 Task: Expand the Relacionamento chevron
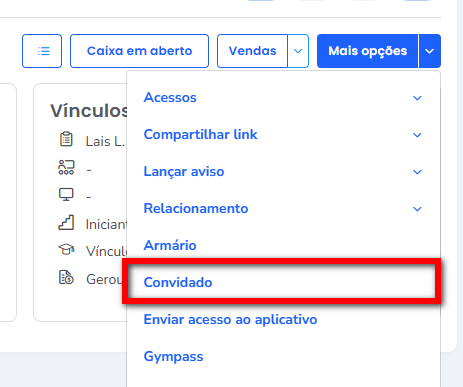(x=417, y=209)
